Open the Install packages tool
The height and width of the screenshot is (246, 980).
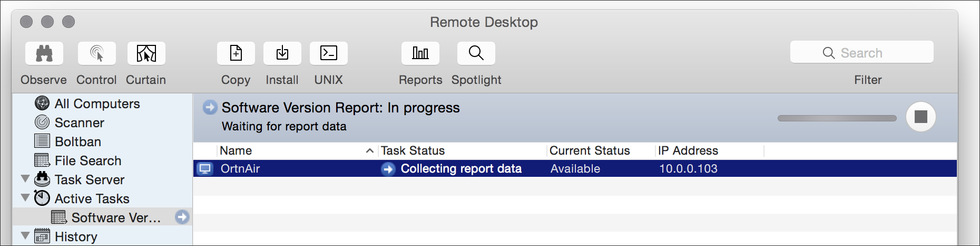pyautogui.click(x=282, y=53)
